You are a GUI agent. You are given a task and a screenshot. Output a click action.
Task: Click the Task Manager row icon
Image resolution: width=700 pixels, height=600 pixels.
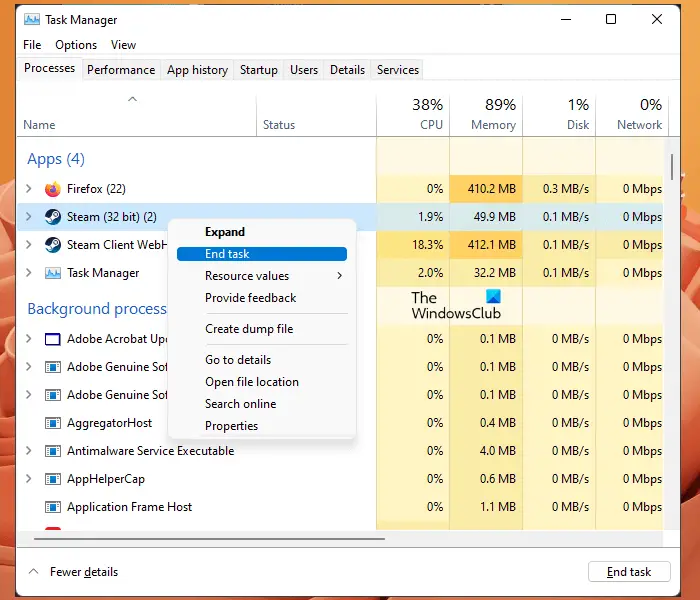tap(53, 273)
